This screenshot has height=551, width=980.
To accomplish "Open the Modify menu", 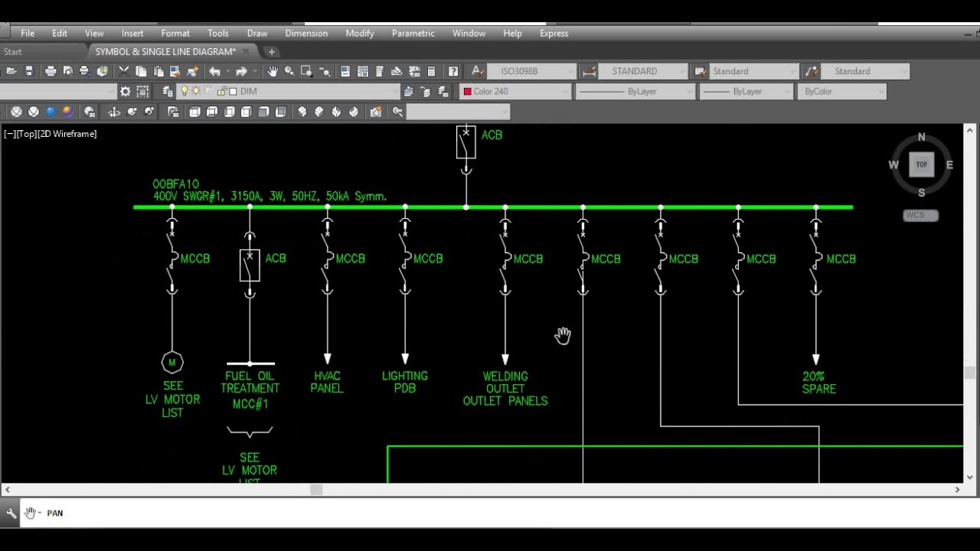I will 360,33.
